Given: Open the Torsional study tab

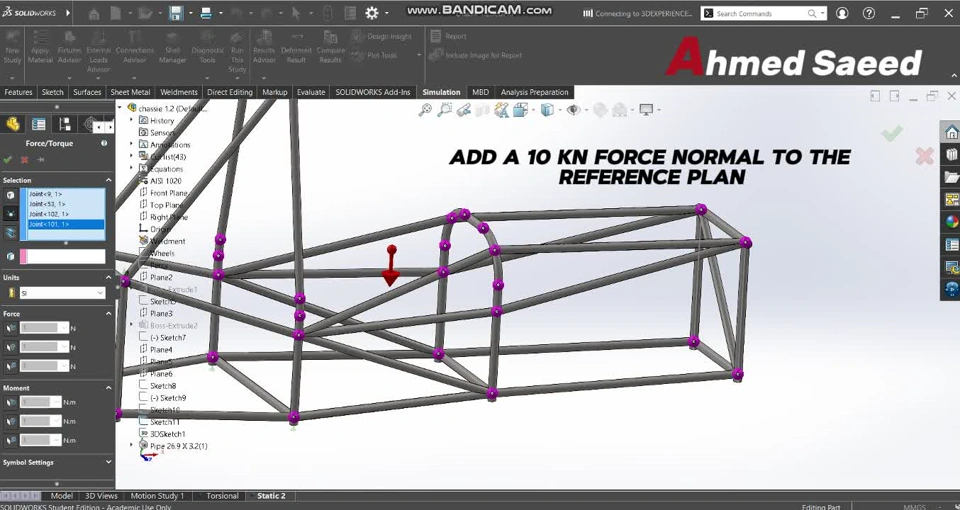Looking at the screenshot, I should click(x=222, y=496).
